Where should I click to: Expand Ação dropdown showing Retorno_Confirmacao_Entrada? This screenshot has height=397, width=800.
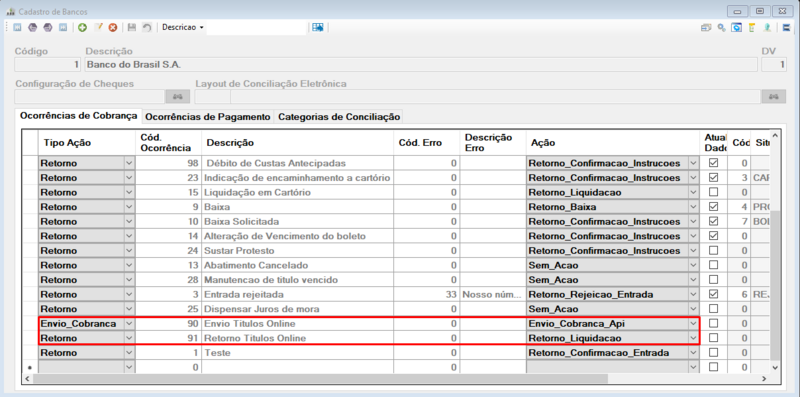coord(693,353)
